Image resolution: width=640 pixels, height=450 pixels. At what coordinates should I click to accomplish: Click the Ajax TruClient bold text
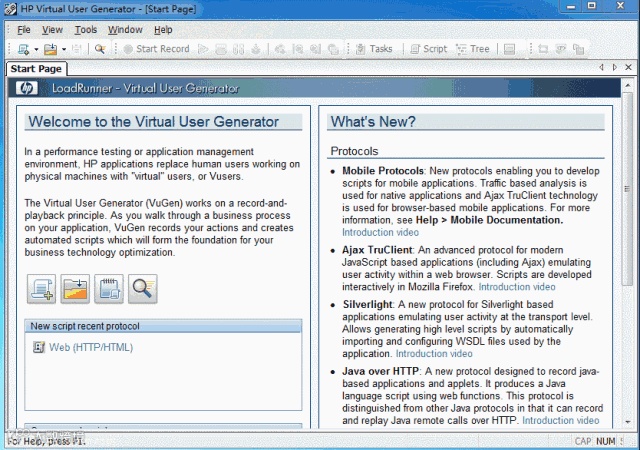377,250
